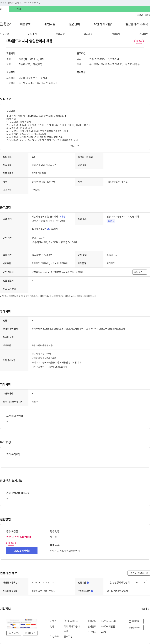Open the 취업지원 main menu
Viewport: 150px width, 644px height.
[50, 24]
